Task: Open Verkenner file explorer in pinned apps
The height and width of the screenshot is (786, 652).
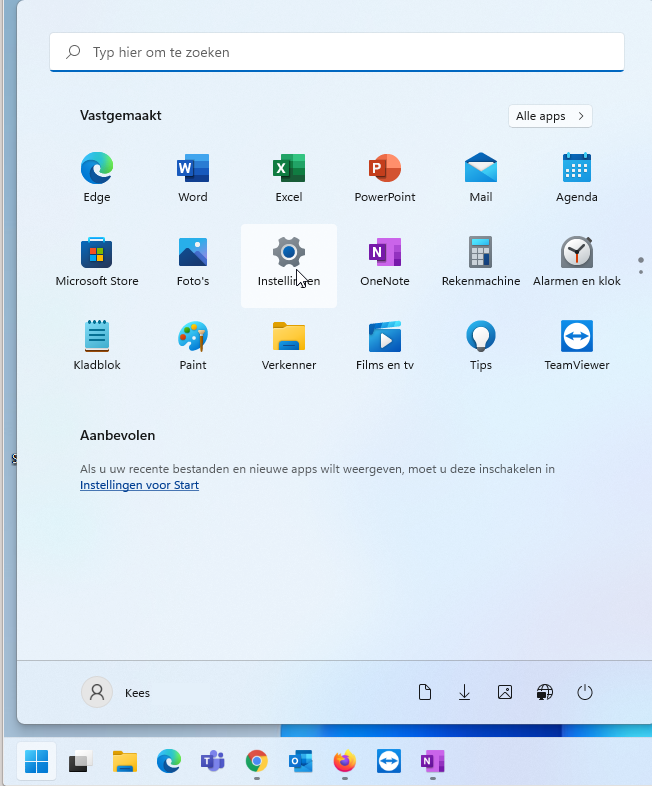Action: 289,346
